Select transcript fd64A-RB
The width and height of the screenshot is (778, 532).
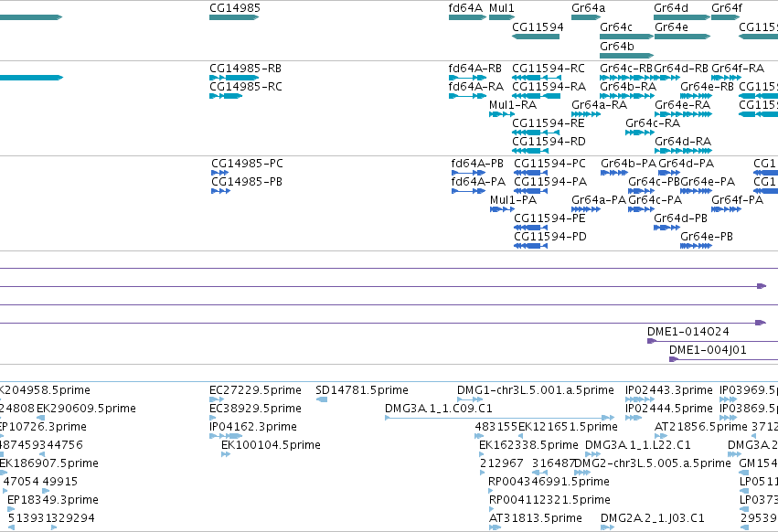(x=467, y=78)
